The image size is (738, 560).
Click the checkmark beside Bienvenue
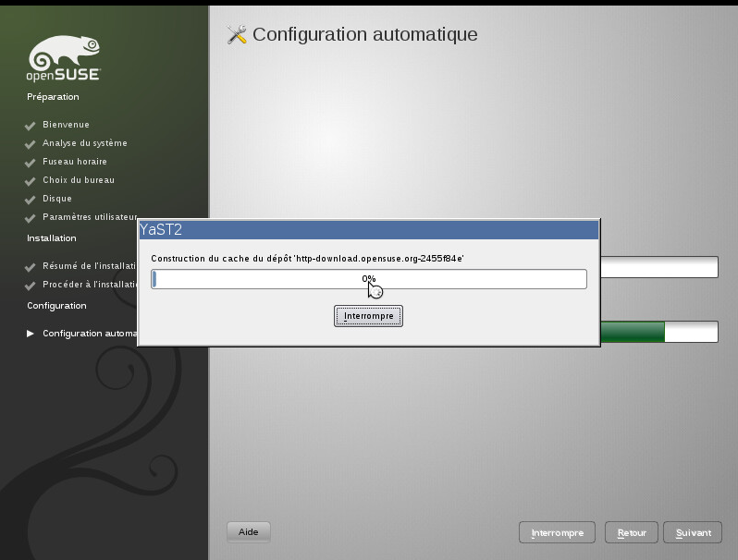(31, 126)
